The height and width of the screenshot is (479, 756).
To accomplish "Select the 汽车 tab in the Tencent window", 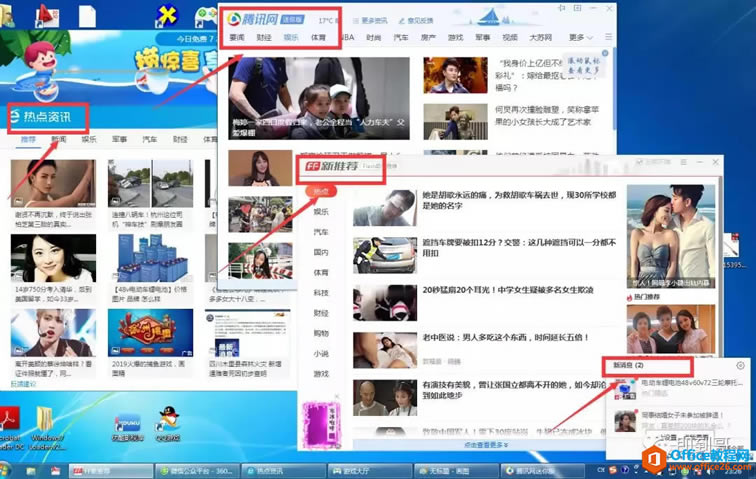I will (401, 38).
